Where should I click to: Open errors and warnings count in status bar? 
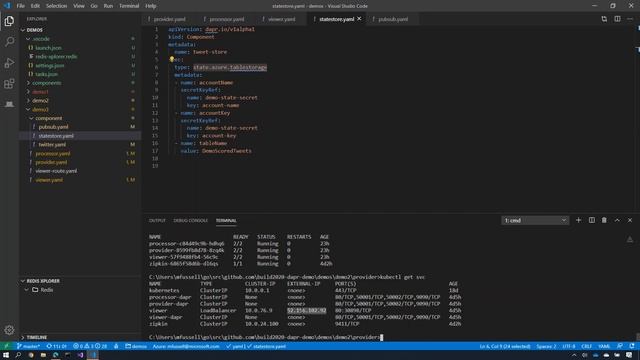click(90, 346)
